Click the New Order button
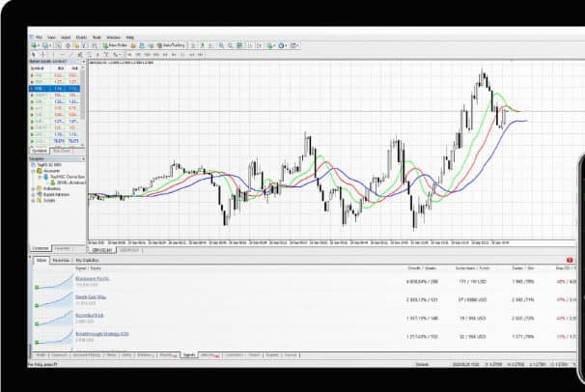 pyautogui.click(x=115, y=45)
